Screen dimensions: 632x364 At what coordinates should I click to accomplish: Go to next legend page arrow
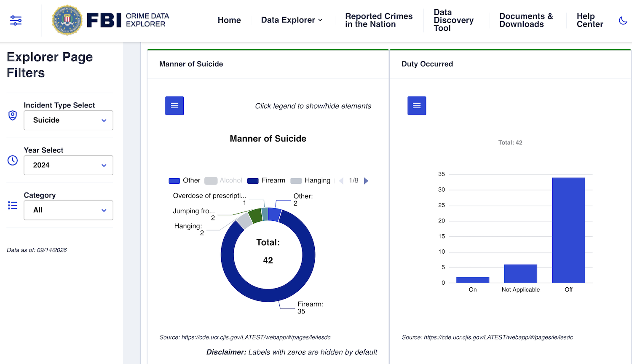point(366,181)
